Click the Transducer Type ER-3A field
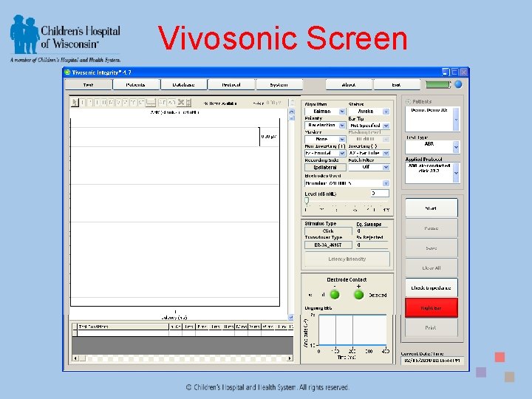 [328, 245]
